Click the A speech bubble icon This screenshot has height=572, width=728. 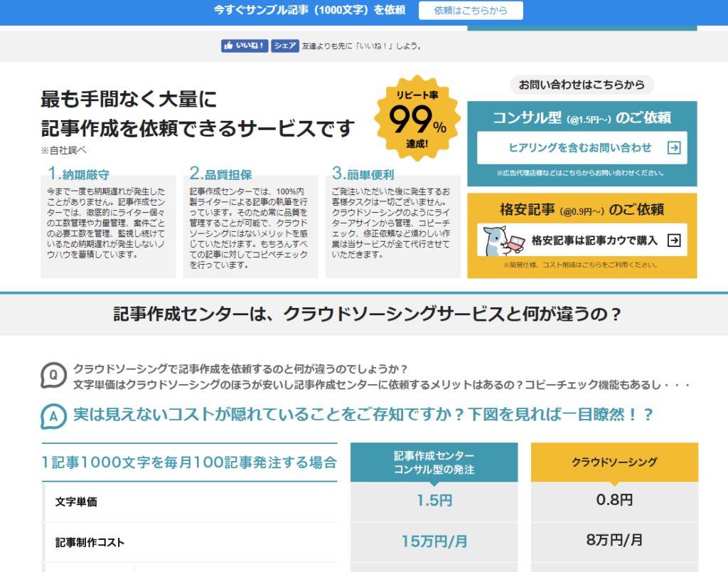54,415
